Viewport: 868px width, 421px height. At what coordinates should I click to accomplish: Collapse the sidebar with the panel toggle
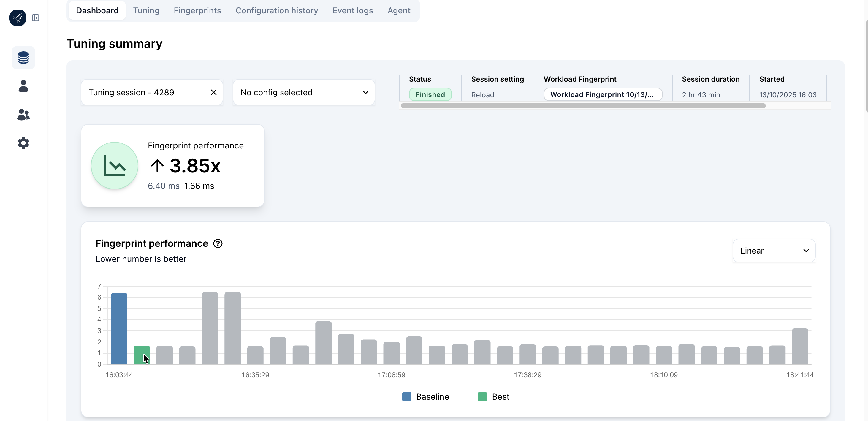(x=36, y=18)
